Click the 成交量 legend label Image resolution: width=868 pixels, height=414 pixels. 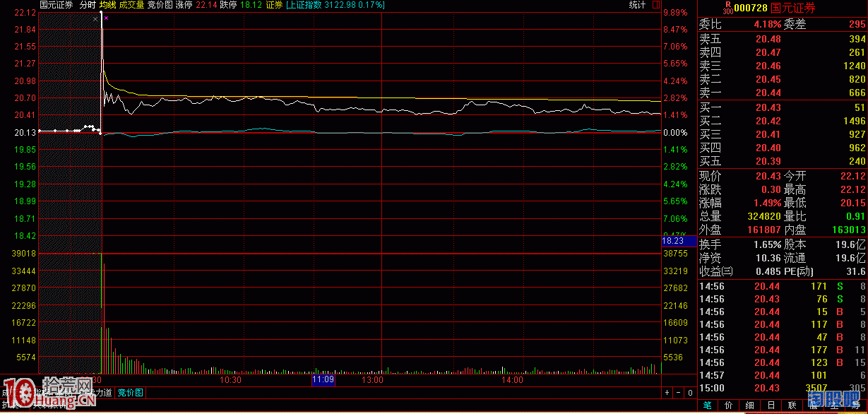click(131, 5)
